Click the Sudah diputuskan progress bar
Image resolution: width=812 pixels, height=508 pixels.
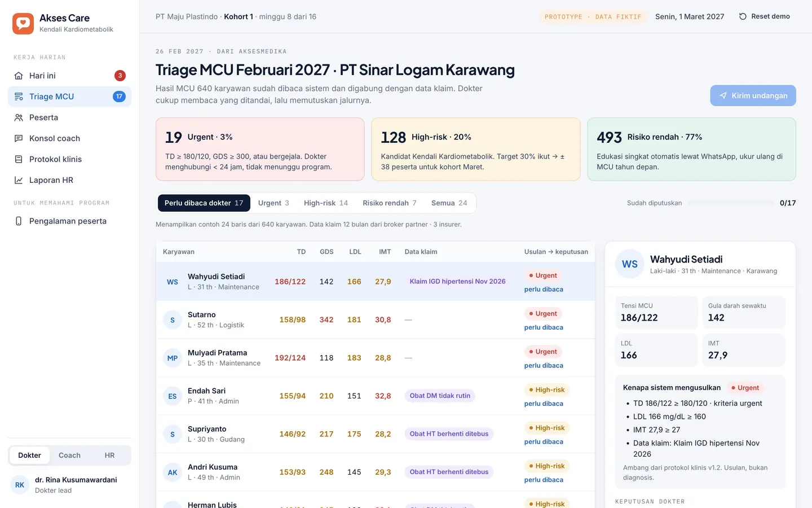coord(731,203)
